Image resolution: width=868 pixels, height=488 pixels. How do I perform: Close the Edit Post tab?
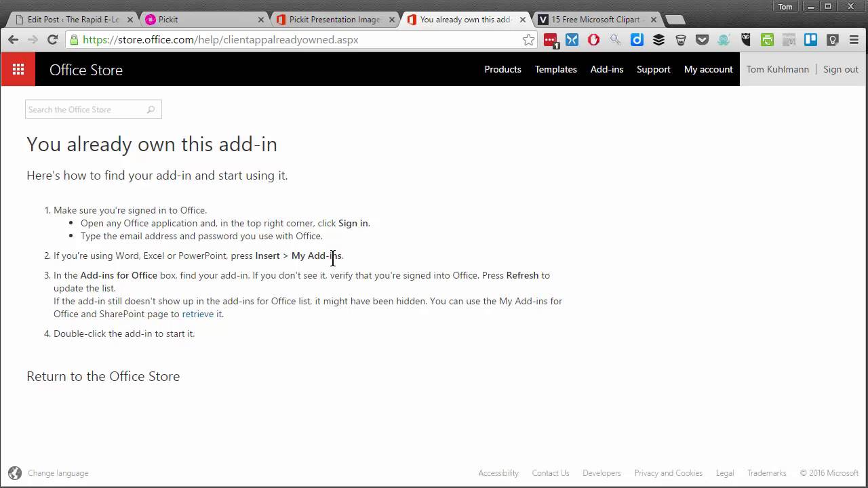130,20
